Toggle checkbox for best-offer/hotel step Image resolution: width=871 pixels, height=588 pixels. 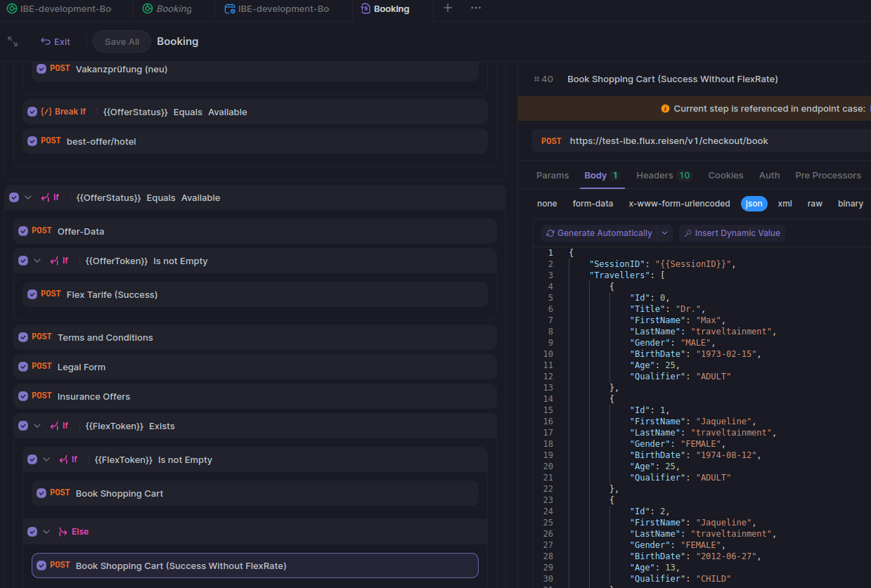[x=32, y=141]
